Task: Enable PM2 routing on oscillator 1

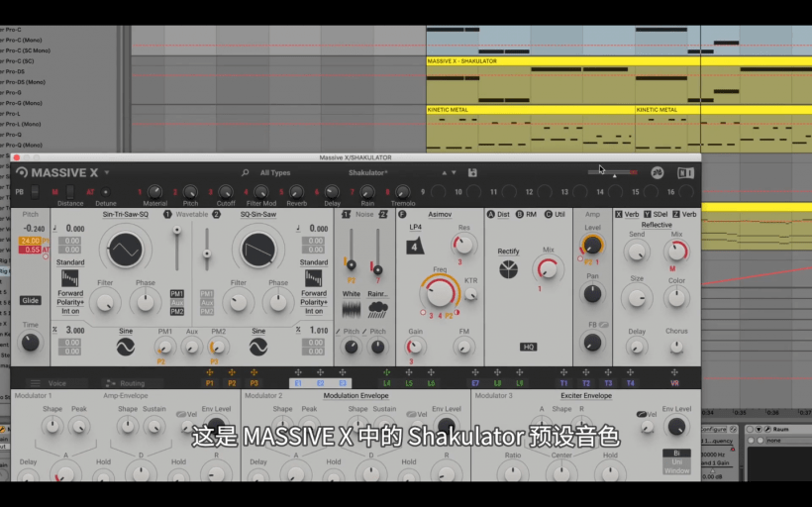Action: (x=177, y=311)
